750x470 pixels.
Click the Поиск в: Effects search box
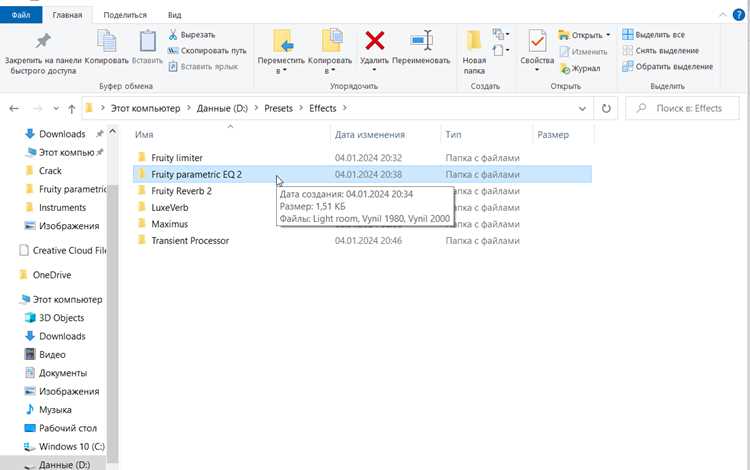pos(682,109)
